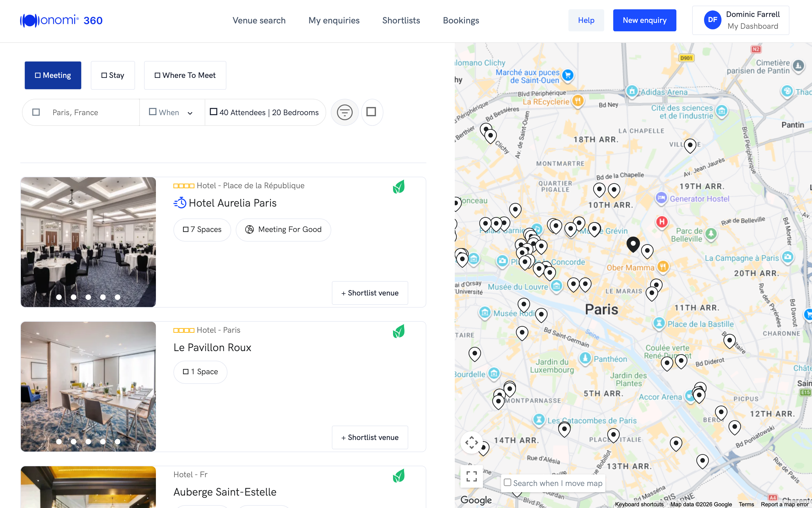
Task: Click Le Pavillon Roux meeting room photo
Action: point(88,386)
